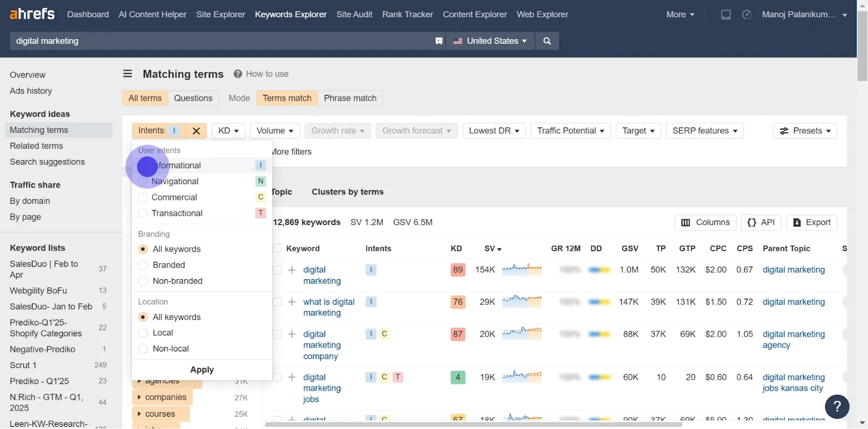Open Related terms in sidebar
The image size is (868, 429).
[x=36, y=146]
